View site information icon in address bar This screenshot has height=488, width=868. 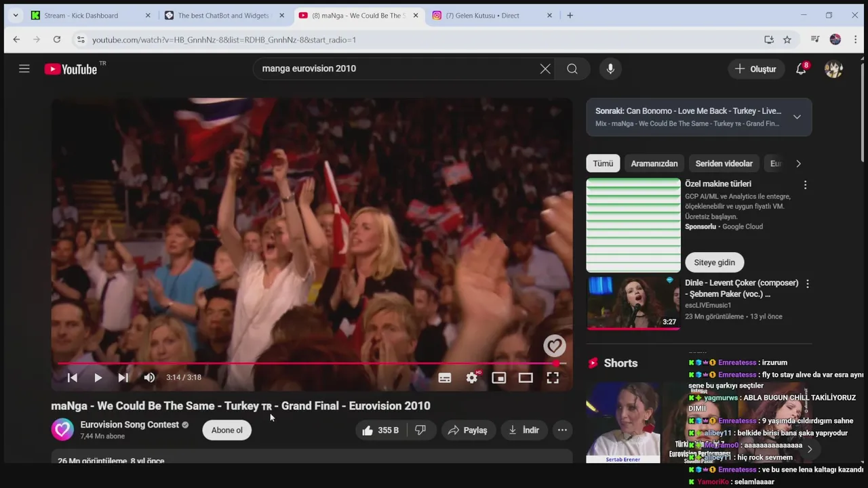pyautogui.click(x=81, y=40)
